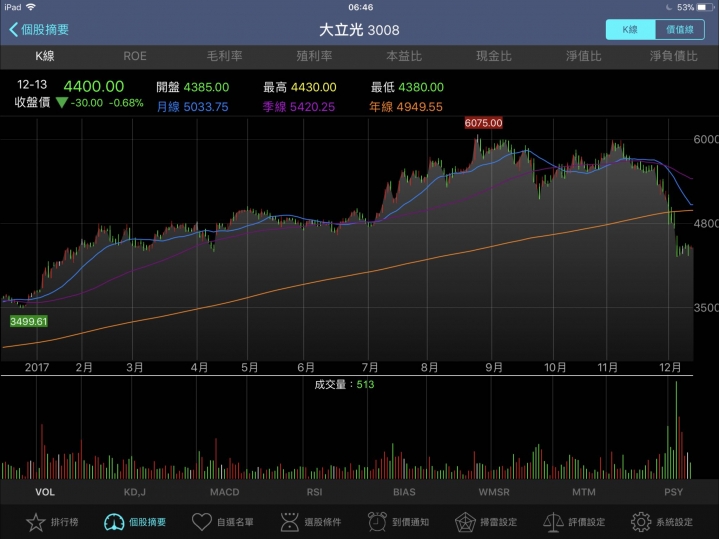Select the 殖利率 tab
This screenshot has height=539, width=720.
click(x=314, y=56)
